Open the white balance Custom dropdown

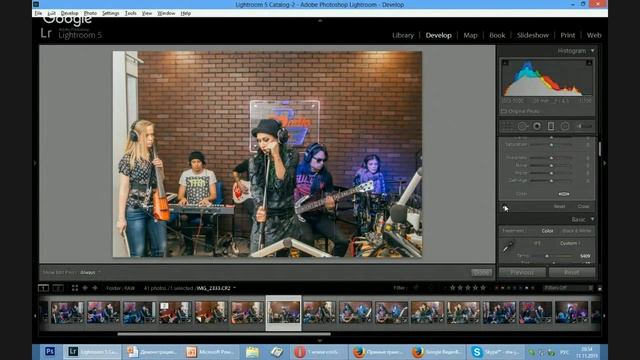pyautogui.click(x=570, y=243)
